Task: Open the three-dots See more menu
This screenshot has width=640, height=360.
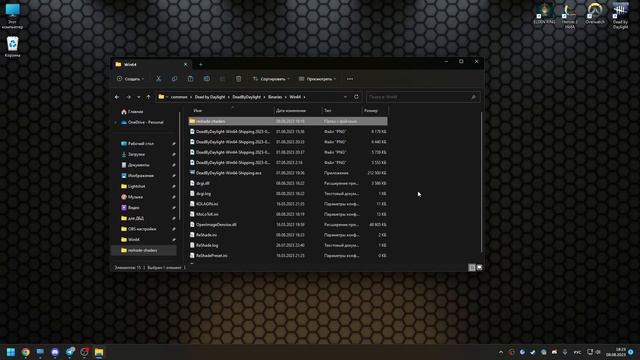Action: (350, 79)
